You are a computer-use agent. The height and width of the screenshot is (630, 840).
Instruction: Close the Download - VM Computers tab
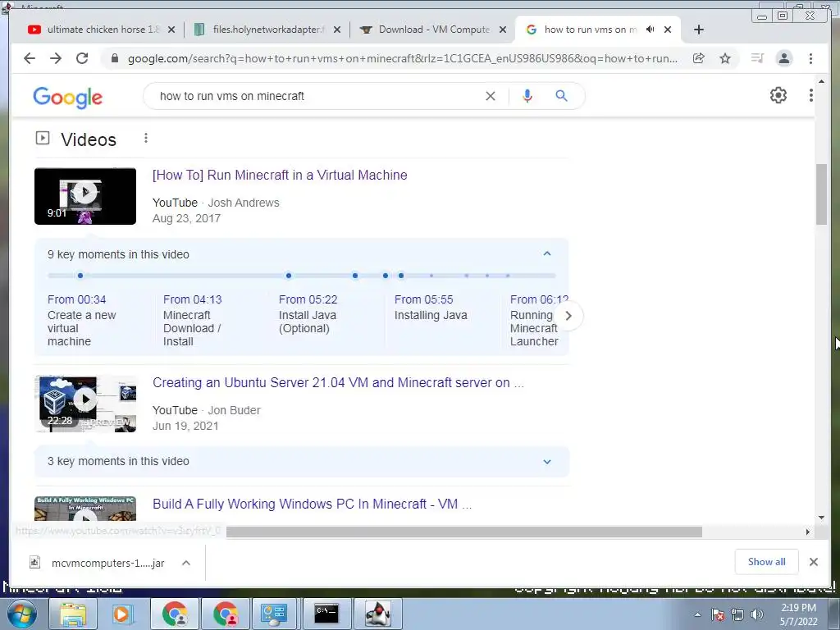point(503,30)
